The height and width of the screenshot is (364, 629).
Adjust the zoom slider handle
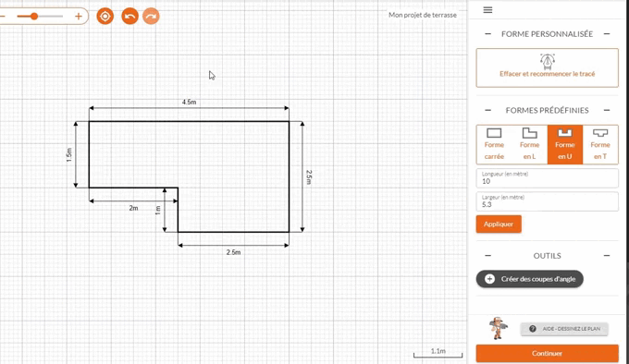pos(34,17)
